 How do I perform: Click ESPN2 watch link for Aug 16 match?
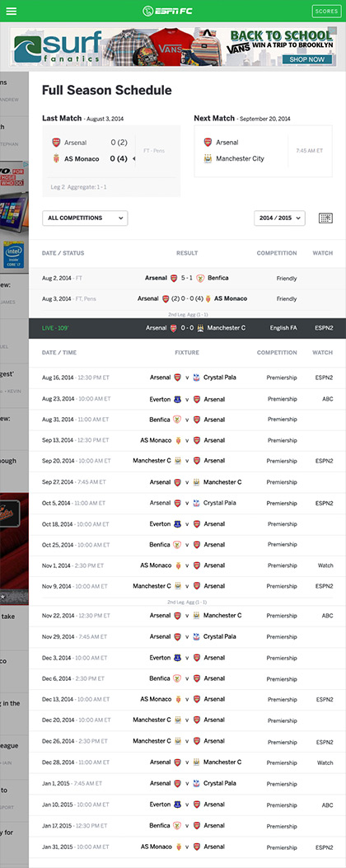[x=324, y=378]
